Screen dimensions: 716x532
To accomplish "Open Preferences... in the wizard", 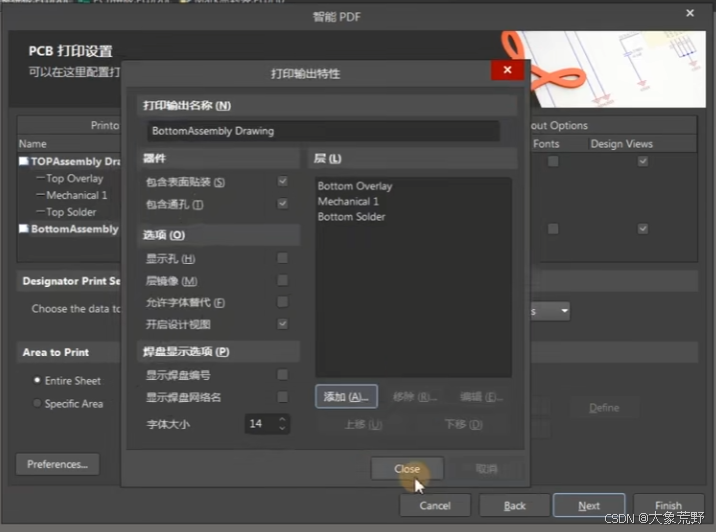I will pos(58,464).
